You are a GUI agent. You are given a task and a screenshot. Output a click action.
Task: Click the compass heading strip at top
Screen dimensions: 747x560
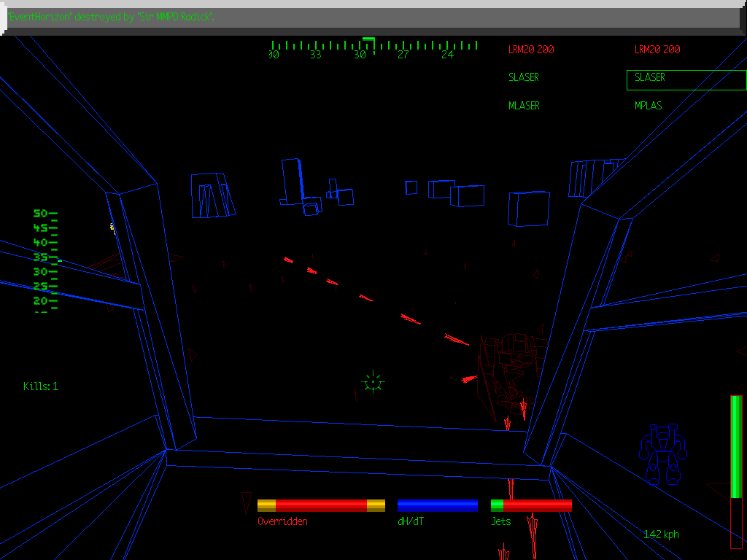coord(372,49)
